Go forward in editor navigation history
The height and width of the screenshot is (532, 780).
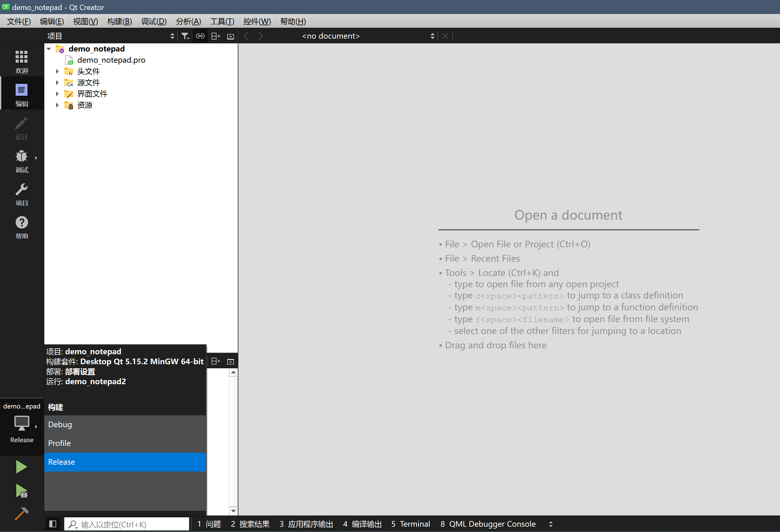coord(261,36)
